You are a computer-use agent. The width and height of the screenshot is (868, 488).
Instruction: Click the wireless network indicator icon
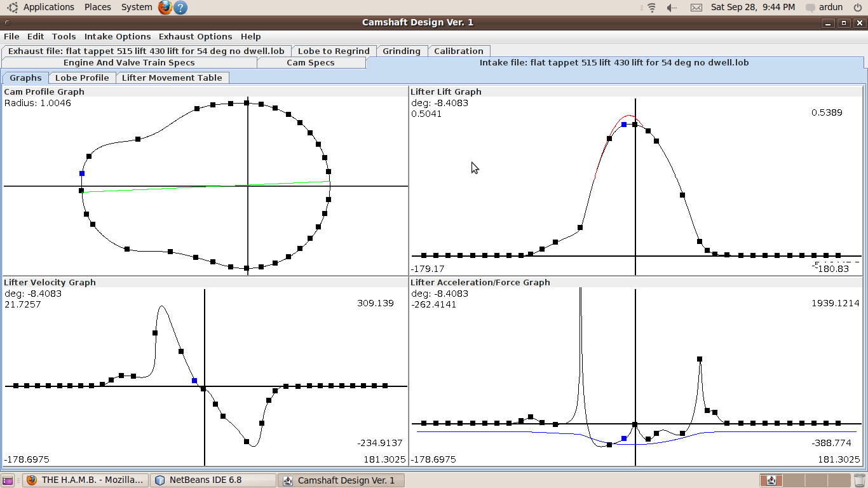point(651,8)
